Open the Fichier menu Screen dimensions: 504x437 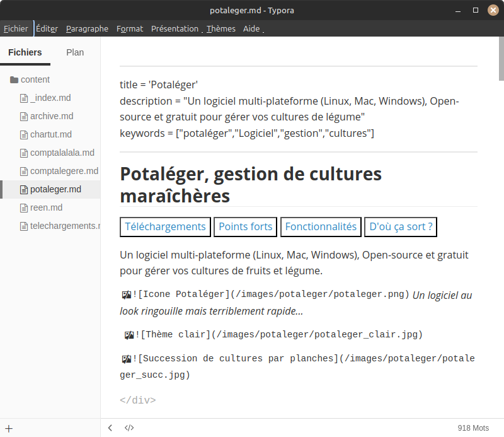coord(16,28)
